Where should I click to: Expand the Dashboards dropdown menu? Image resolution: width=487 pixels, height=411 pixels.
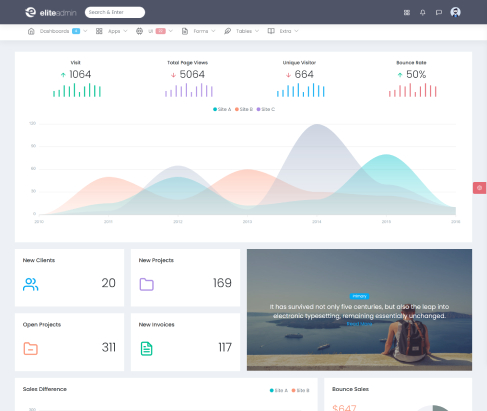(x=57, y=31)
